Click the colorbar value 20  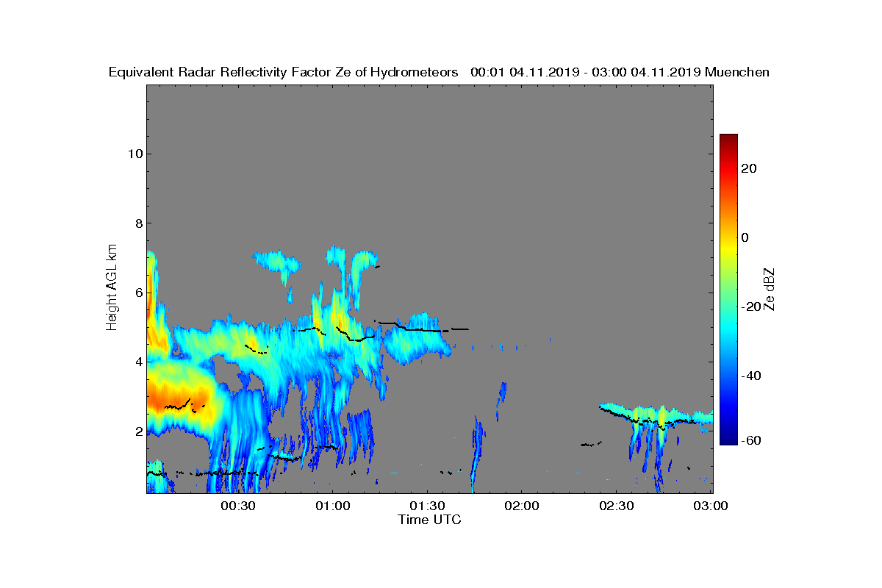749,168
